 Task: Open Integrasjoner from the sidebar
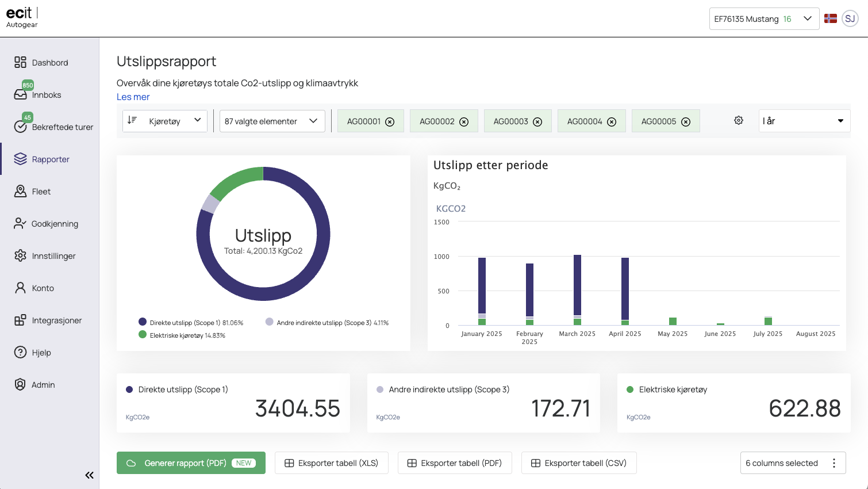click(x=56, y=320)
